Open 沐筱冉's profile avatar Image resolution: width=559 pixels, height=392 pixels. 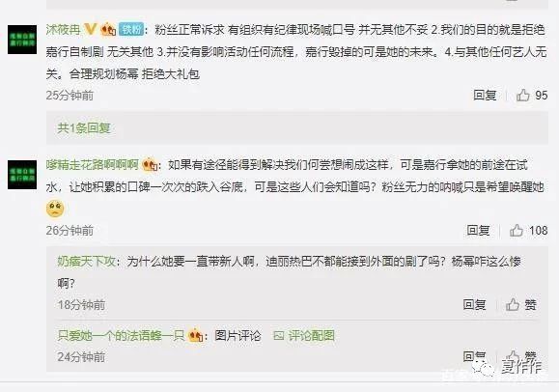click(22, 40)
